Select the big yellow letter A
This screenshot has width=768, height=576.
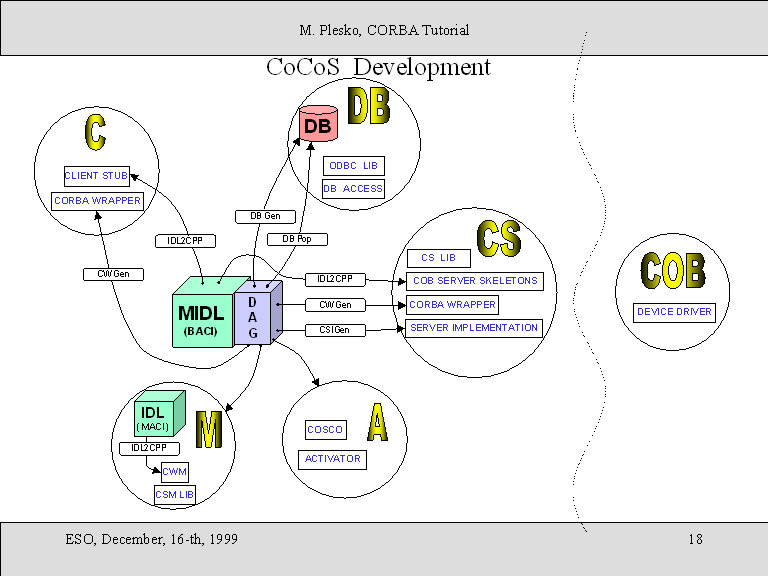click(376, 423)
